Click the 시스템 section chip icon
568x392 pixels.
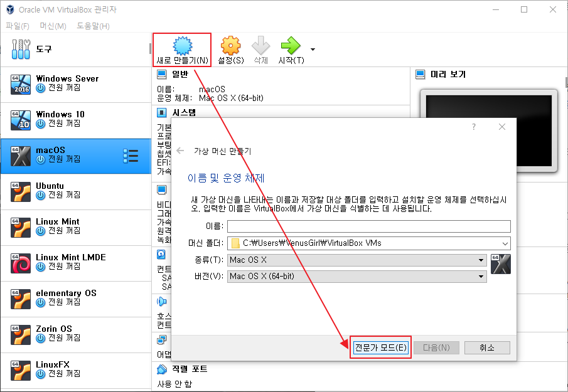[161, 112]
